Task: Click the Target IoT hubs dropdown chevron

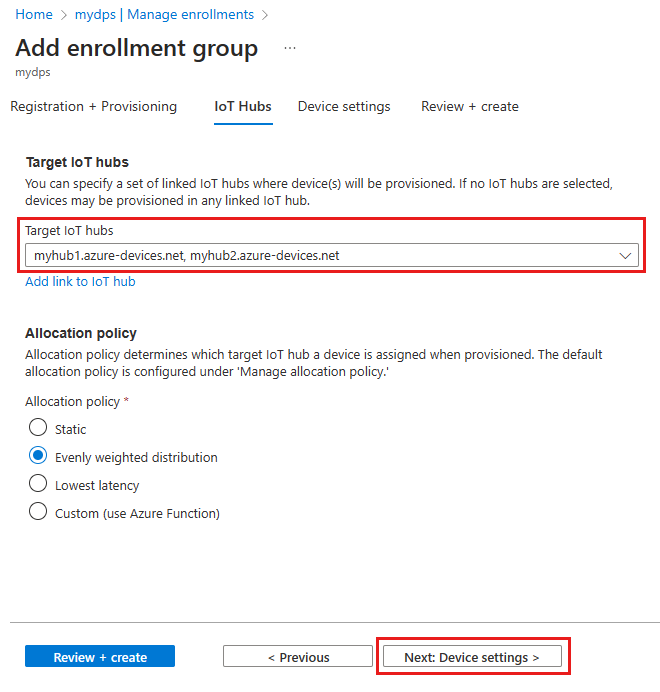Action: tap(626, 256)
